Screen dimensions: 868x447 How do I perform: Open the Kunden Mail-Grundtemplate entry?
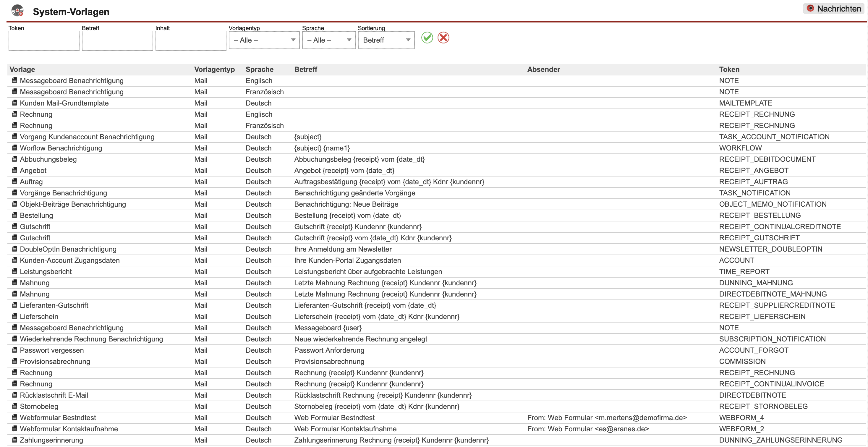point(64,103)
